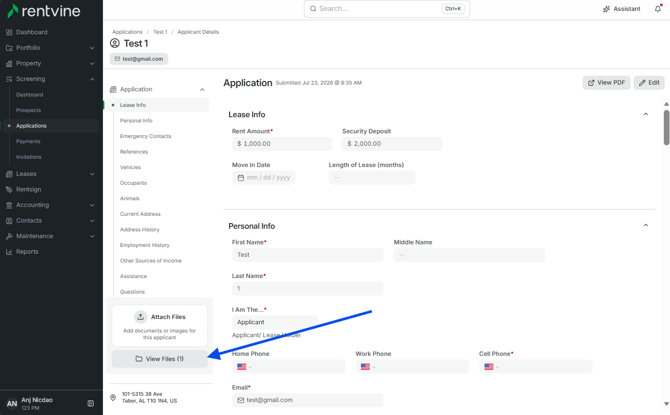Click the View PDF button
Screen dimensions: 670x415
tap(606, 82)
